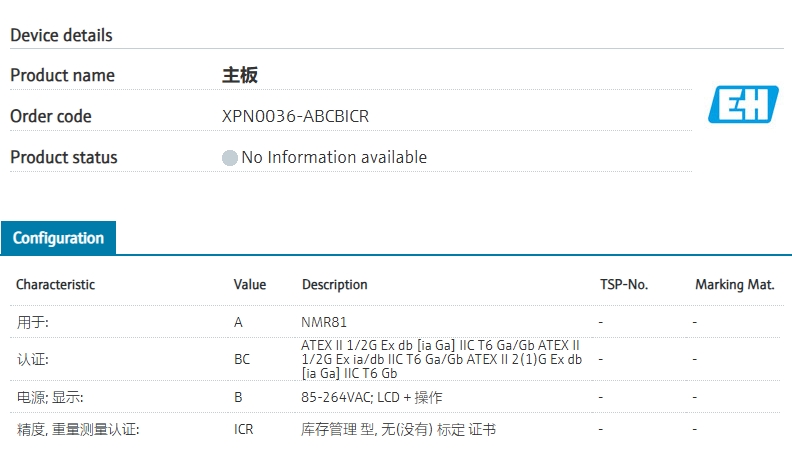Select the 电源; 显示 characteristic row
Viewport: 792px width, 454px height.
pos(49,397)
